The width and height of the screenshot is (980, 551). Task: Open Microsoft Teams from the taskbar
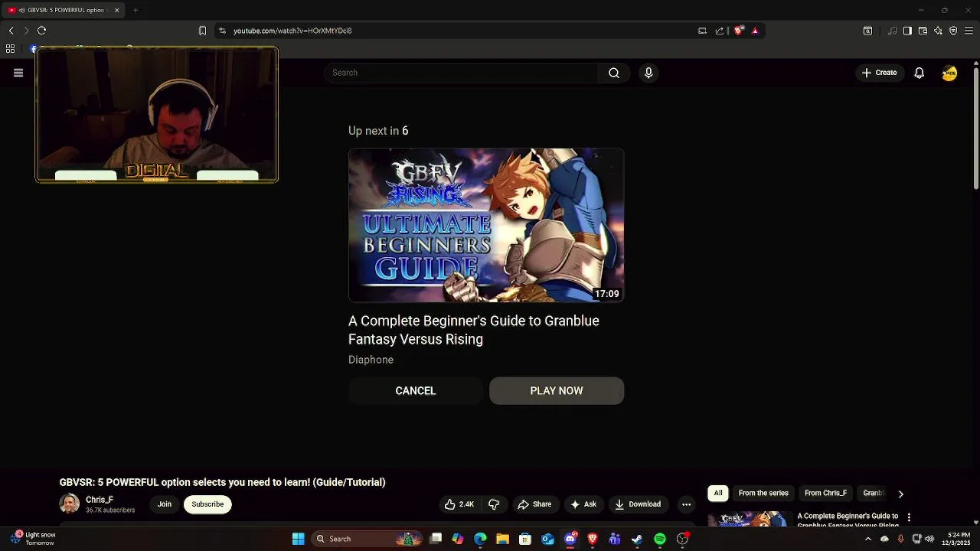tap(614, 539)
